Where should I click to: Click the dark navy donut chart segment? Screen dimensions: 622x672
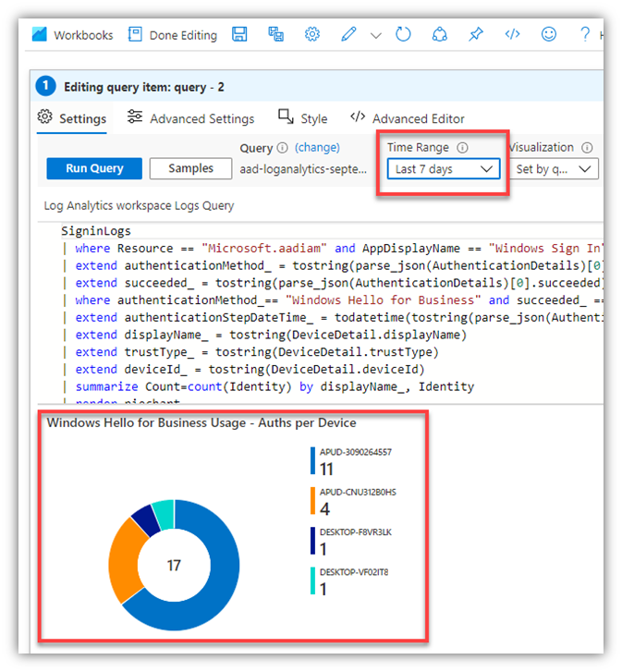pyautogui.click(x=146, y=519)
